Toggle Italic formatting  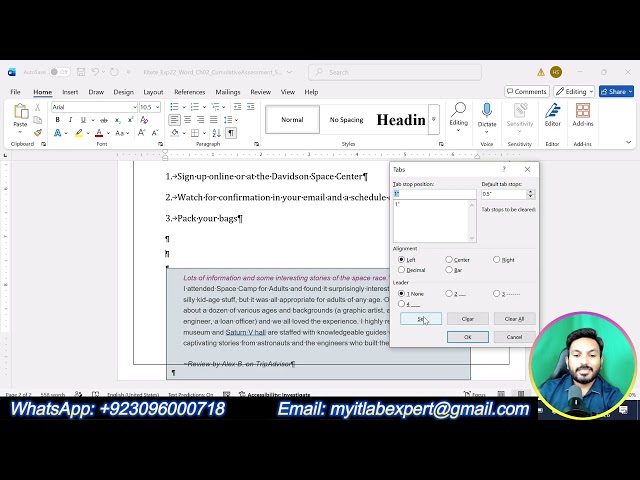click(x=70, y=120)
